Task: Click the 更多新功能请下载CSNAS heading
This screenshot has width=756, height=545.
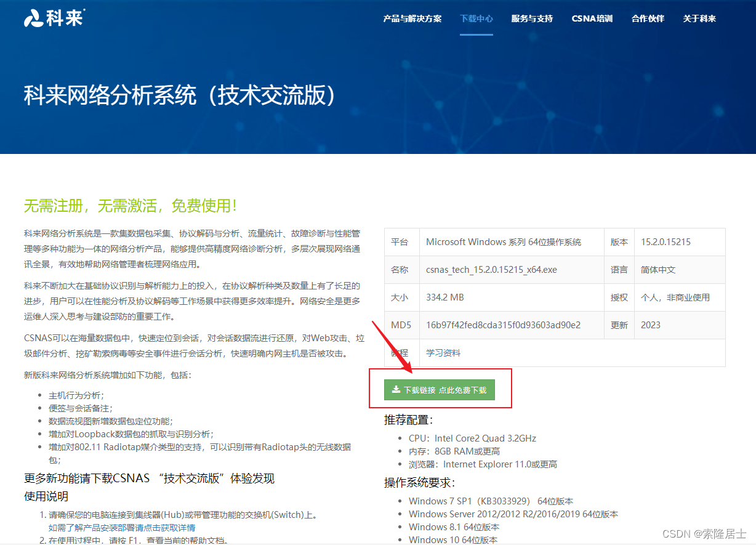Action: pos(149,478)
